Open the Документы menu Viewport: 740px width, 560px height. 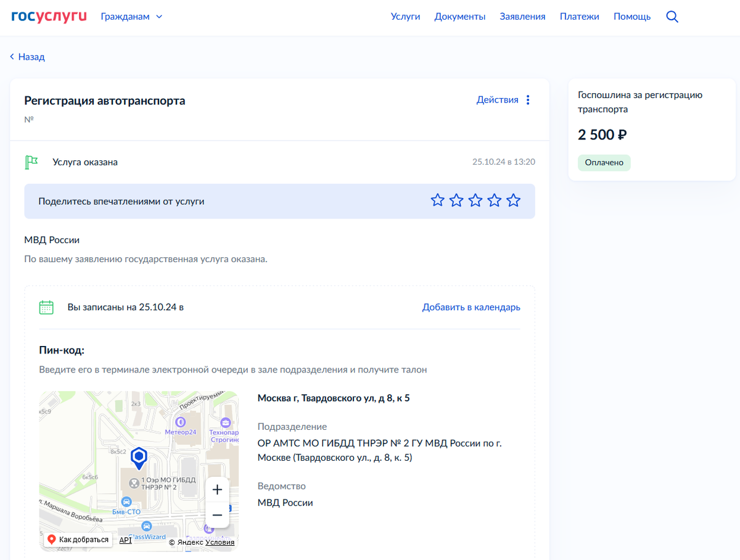pos(459,17)
